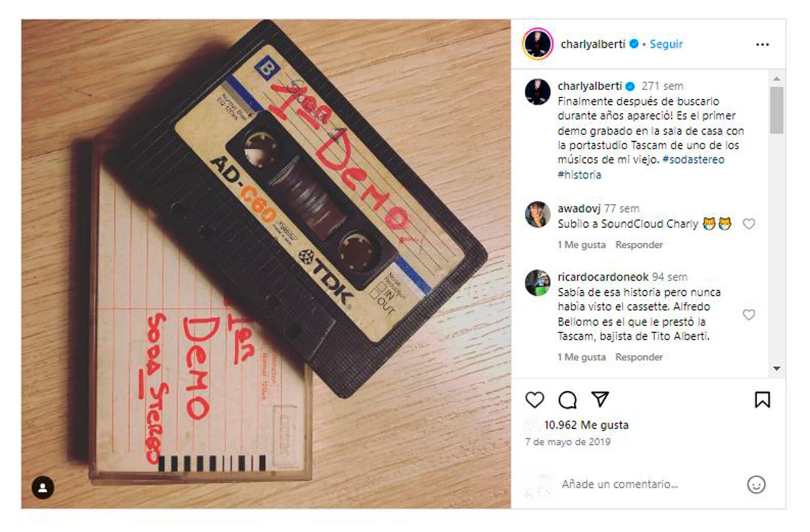The image size is (810, 532).
Task: Like awadovj's comment heart
Action: click(x=749, y=224)
